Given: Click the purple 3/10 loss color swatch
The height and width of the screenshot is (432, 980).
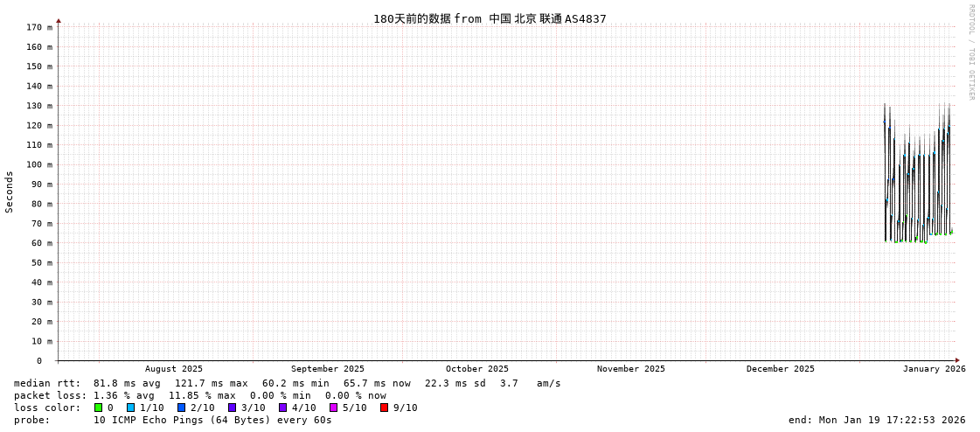Looking at the screenshot, I should pos(232,408).
